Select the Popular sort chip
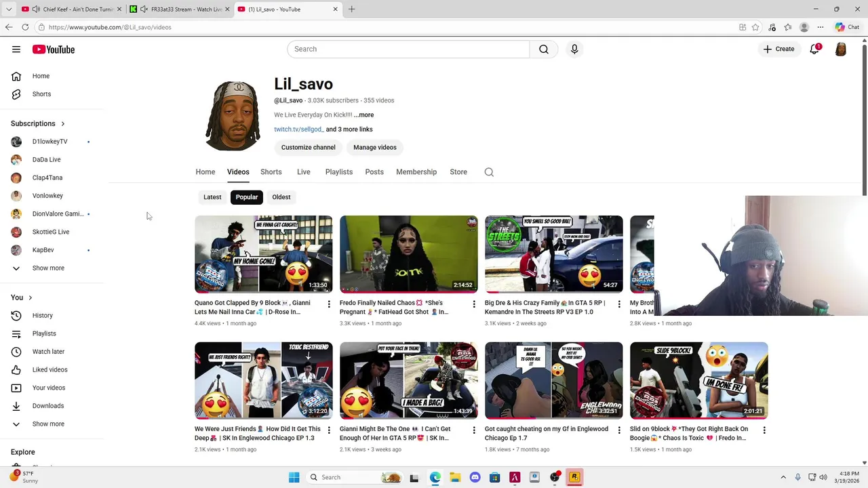This screenshot has width=868, height=488. [x=247, y=197]
